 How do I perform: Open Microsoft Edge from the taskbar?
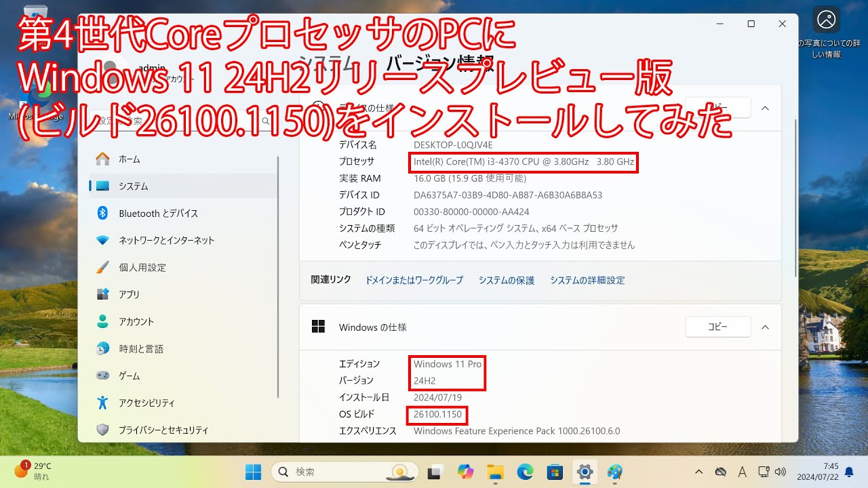[526, 472]
